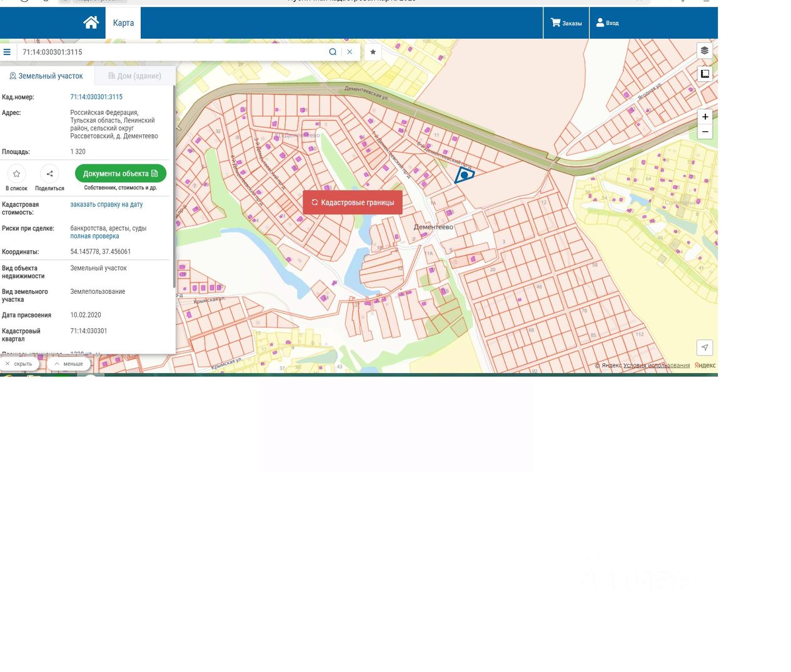Switch to the Земельный участок tab
The width and height of the screenshot is (791, 672).
point(46,76)
